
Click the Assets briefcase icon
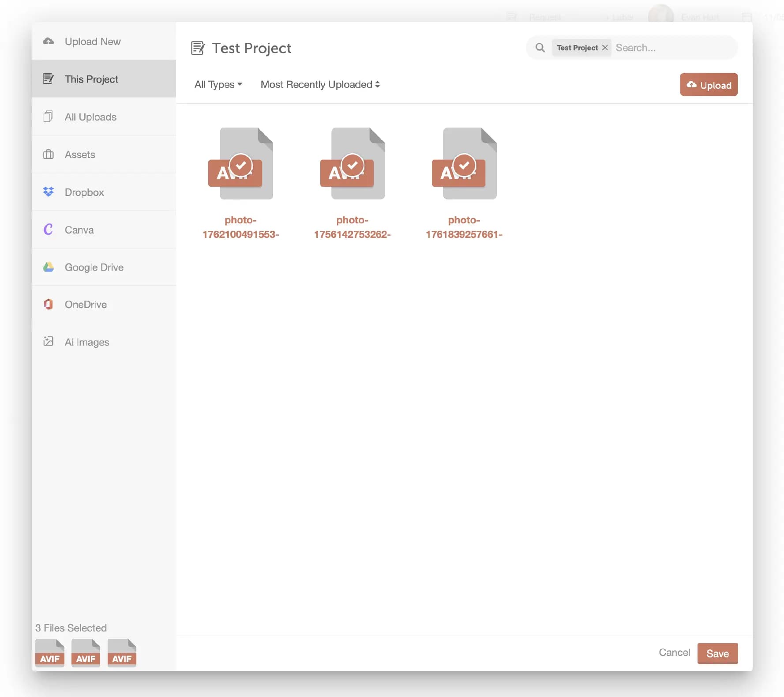[x=49, y=154]
